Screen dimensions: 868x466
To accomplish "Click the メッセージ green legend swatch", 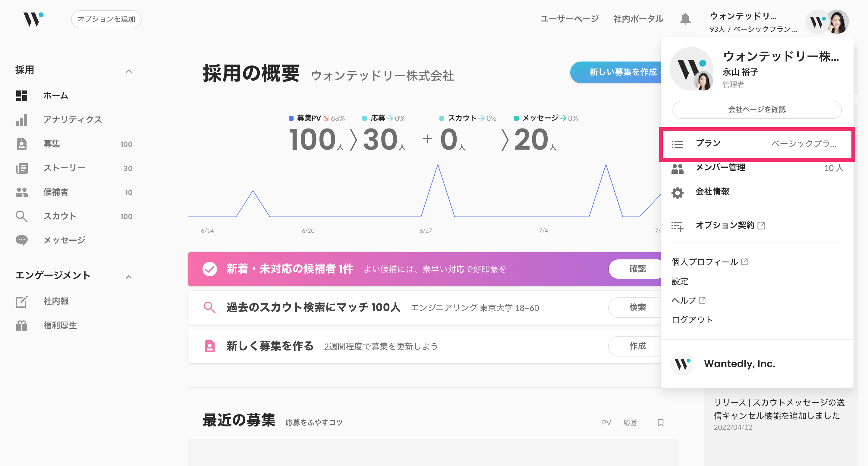I will (516, 118).
